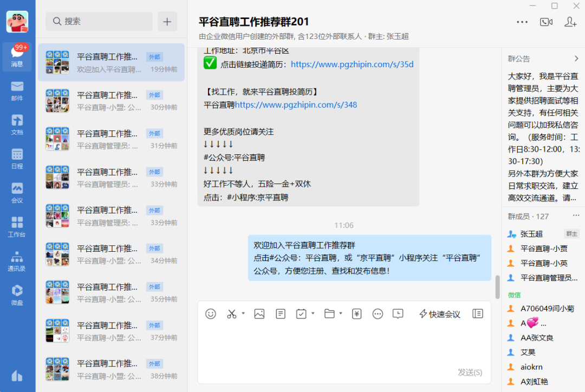Open conversation updated 35分钟前
This screenshot has height=392, width=585.
(x=111, y=292)
